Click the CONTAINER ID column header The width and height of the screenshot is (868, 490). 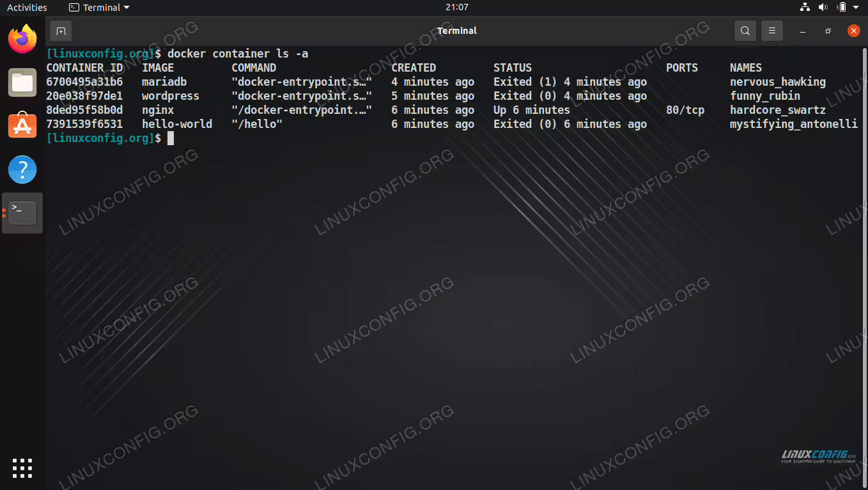84,68
